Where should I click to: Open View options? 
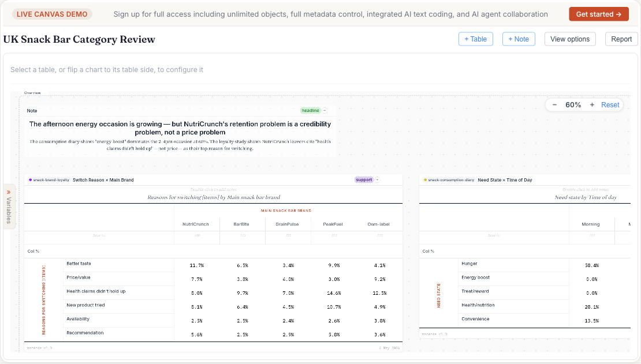point(570,39)
